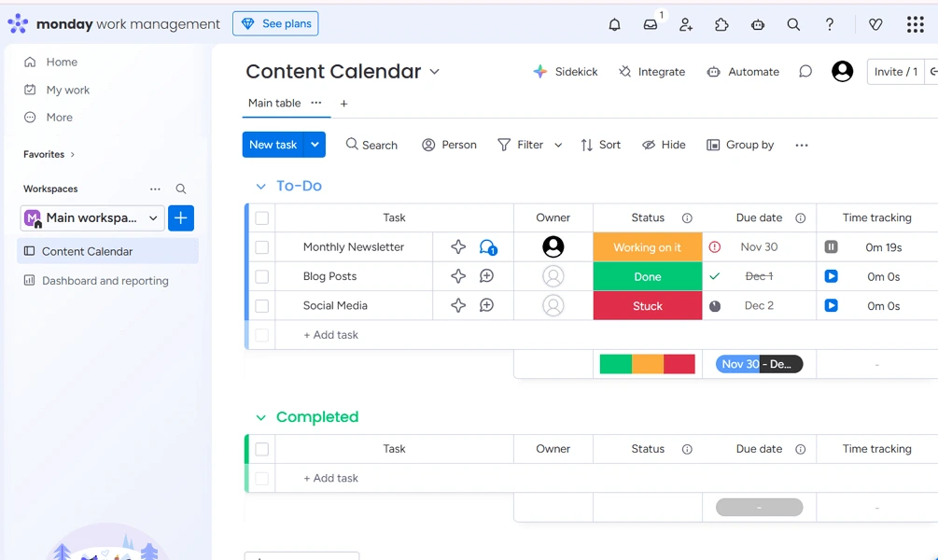Start time tracking for Social Media
The image size is (938, 560).
[832, 306]
